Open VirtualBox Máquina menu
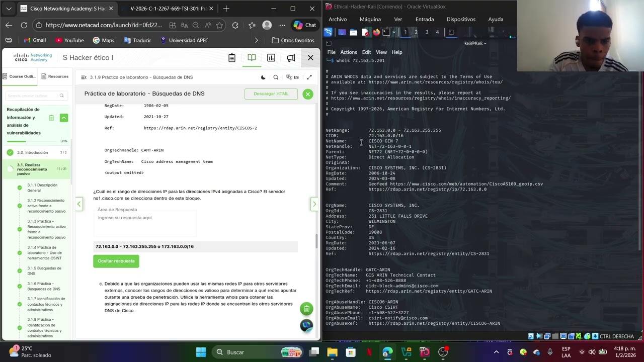 coord(370,19)
